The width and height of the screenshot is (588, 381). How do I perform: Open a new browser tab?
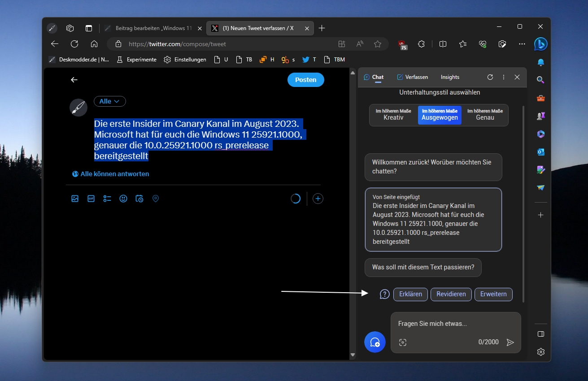click(x=322, y=28)
